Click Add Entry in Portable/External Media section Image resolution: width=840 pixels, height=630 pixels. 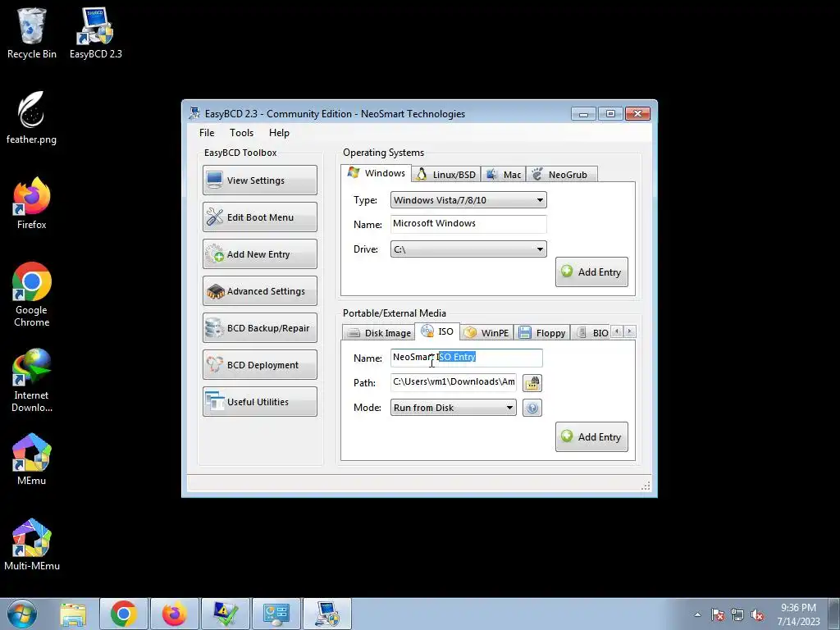pos(591,437)
